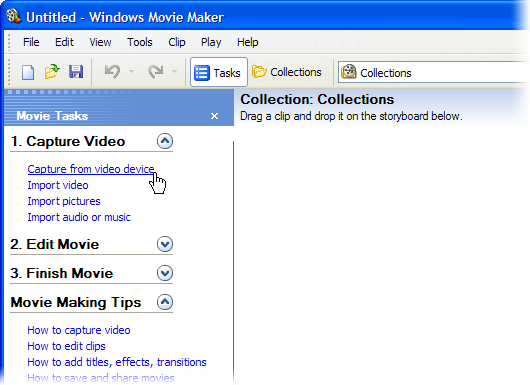This screenshot has width=530, height=385.
Task: Collapse the Movie Making Tips section
Action: [165, 302]
